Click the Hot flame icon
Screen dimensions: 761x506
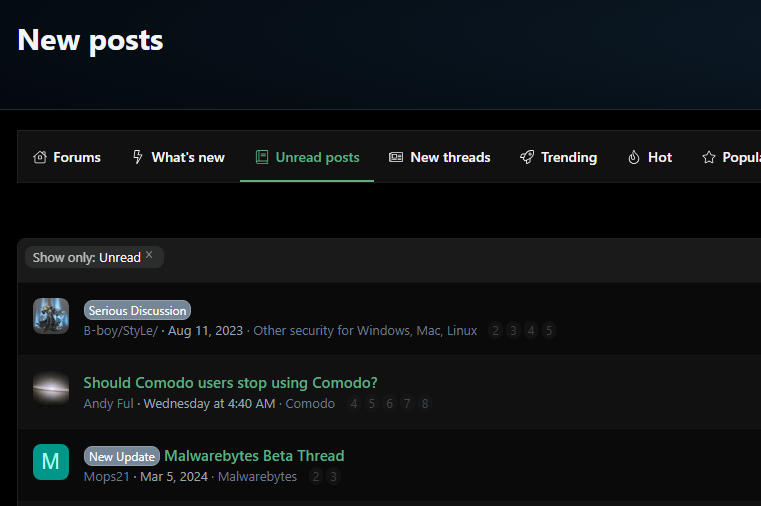tap(634, 157)
